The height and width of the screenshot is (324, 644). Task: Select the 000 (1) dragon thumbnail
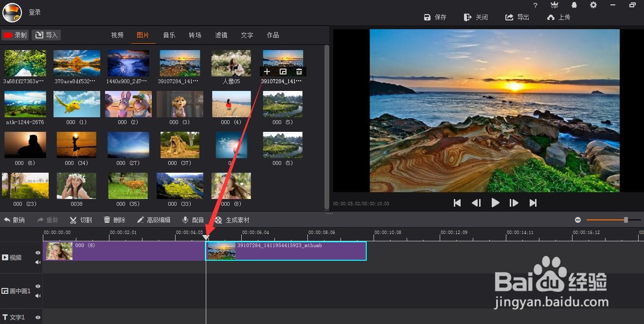click(77, 104)
